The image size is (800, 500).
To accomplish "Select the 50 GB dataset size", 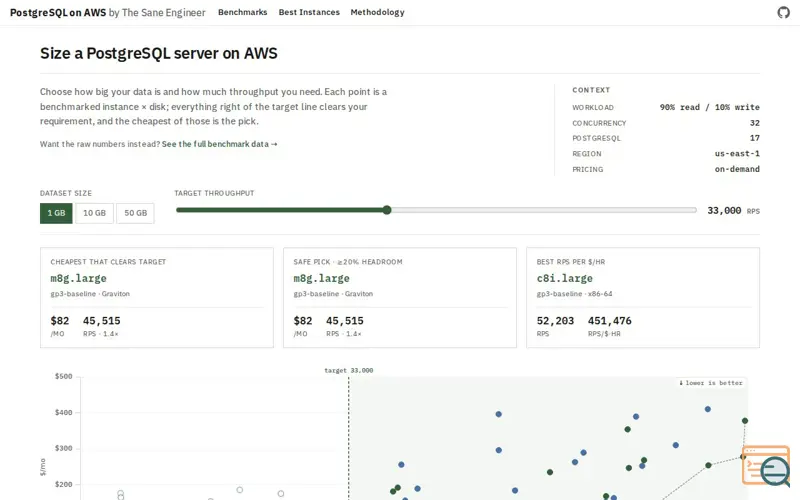I will (135, 213).
